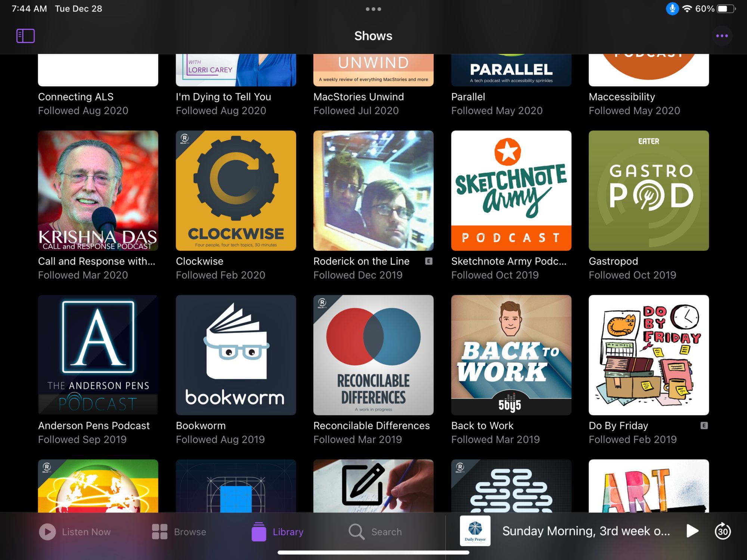Open the Gastropod show artwork

pyautogui.click(x=649, y=190)
